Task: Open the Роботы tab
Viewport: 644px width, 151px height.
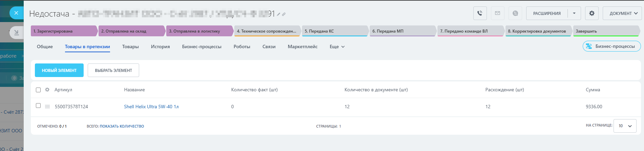Action: (242, 47)
